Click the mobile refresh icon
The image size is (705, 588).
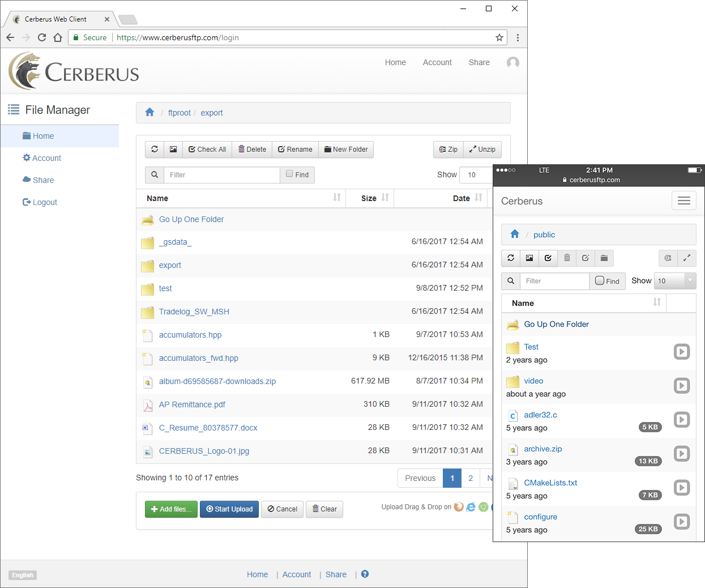tap(511, 258)
